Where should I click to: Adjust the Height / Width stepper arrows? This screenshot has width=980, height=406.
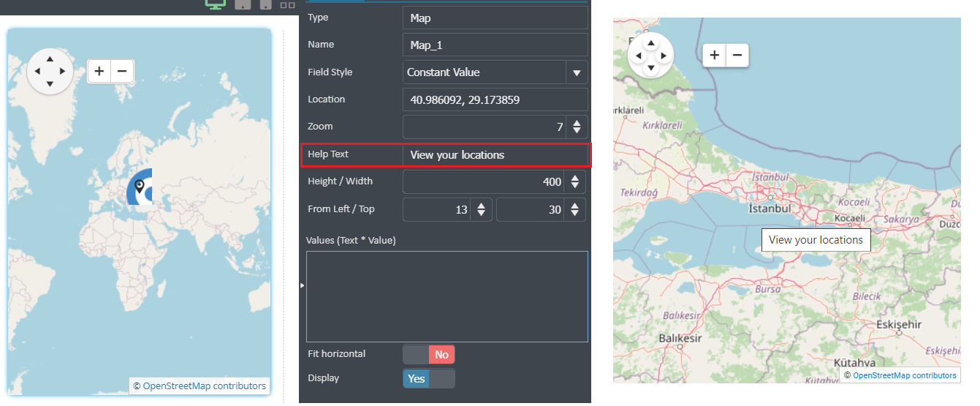click(x=576, y=182)
